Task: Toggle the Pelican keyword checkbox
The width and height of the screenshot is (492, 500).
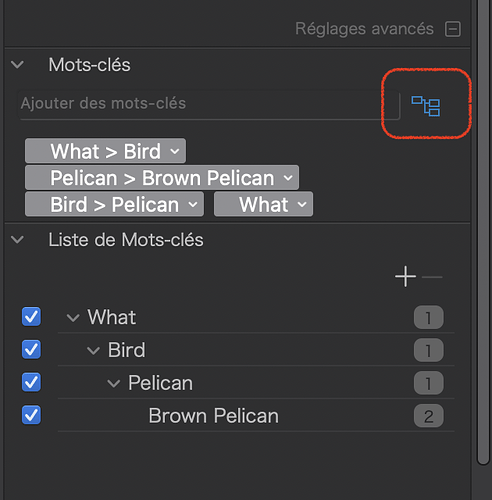Action: (x=31, y=382)
